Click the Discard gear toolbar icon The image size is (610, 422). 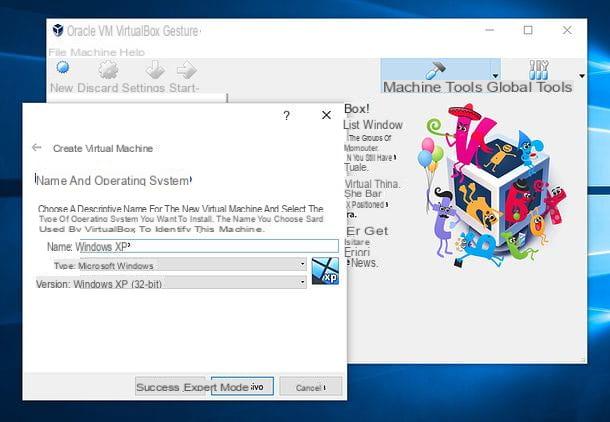click(x=108, y=70)
